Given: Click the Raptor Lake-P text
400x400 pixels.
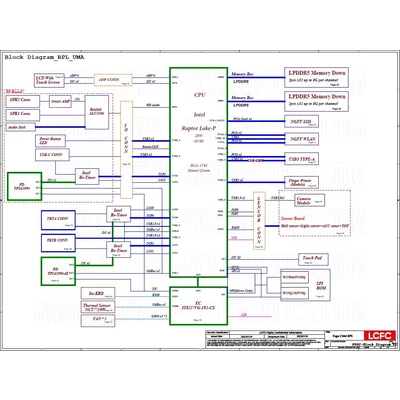Looking at the screenshot, I should (199, 128).
